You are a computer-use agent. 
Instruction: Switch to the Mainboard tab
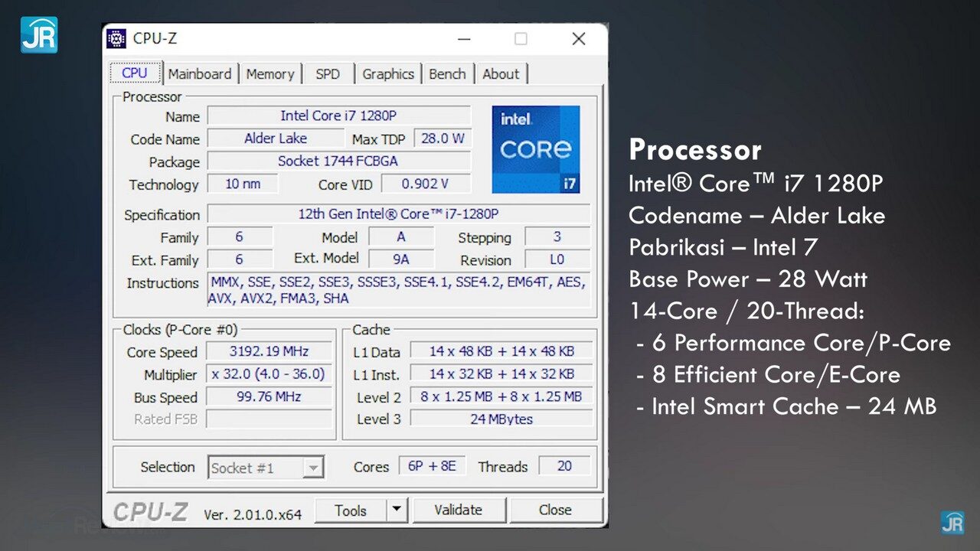[x=200, y=74]
